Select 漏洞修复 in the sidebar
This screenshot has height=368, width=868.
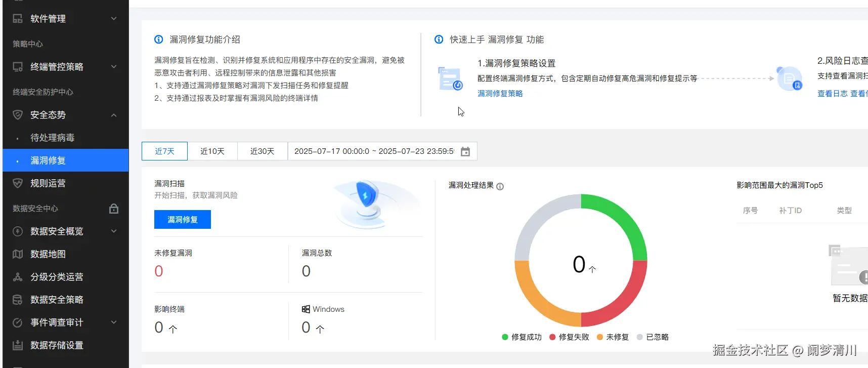click(x=66, y=160)
